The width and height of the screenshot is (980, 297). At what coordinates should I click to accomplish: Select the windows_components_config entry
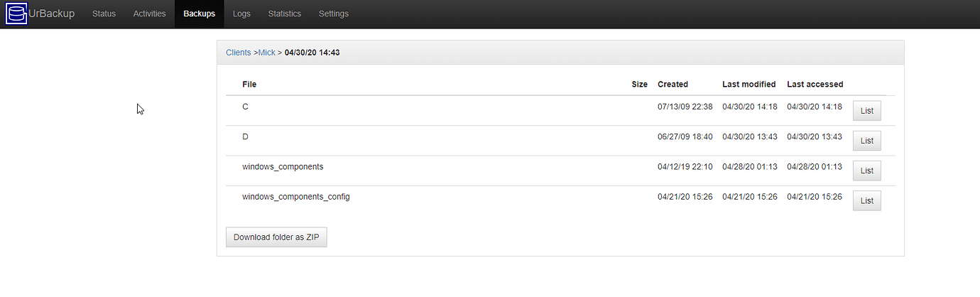tap(296, 196)
